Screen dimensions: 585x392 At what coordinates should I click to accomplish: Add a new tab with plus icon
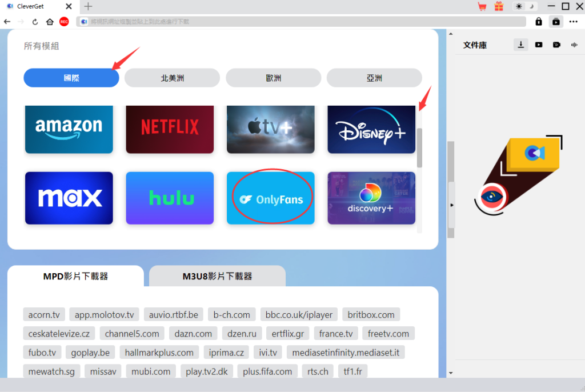tap(89, 6)
